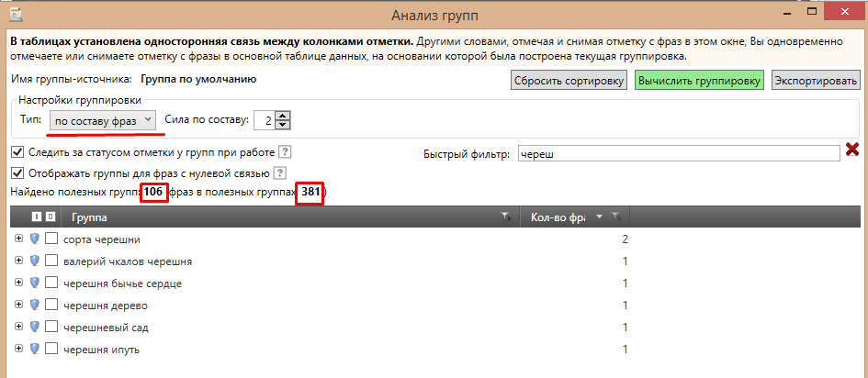Increase Сила по составу with up arrow

point(283,116)
